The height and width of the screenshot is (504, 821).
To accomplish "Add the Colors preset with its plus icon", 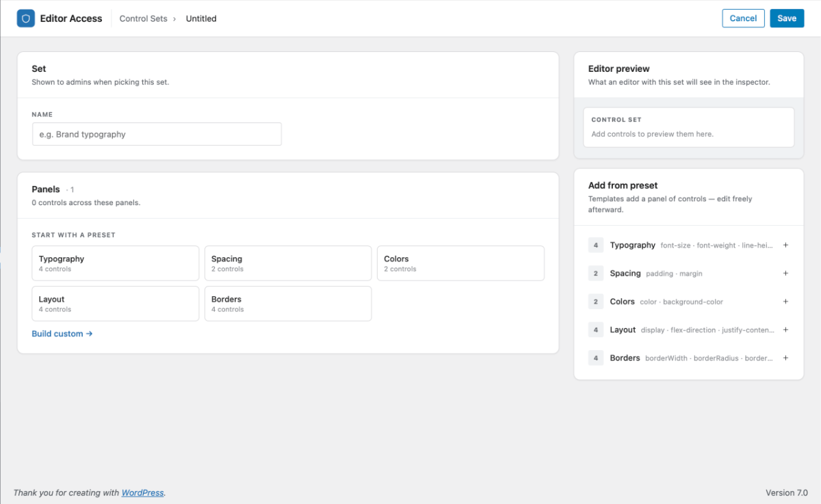I will coord(785,302).
